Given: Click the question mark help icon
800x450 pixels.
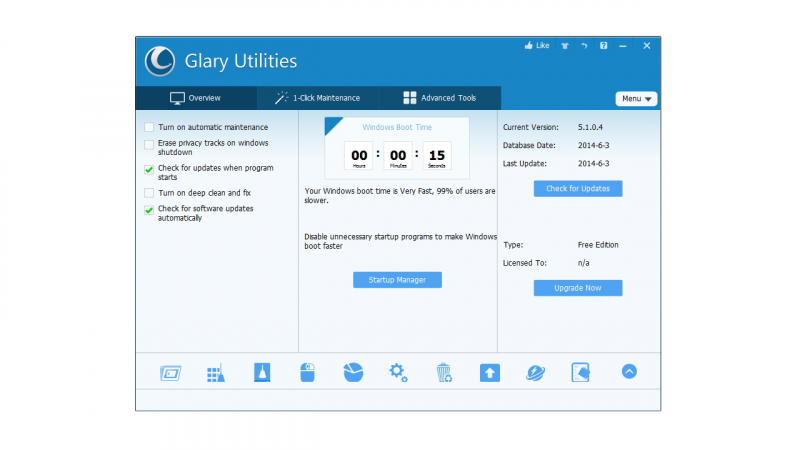Looking at the screenshot, I should 603,46.
